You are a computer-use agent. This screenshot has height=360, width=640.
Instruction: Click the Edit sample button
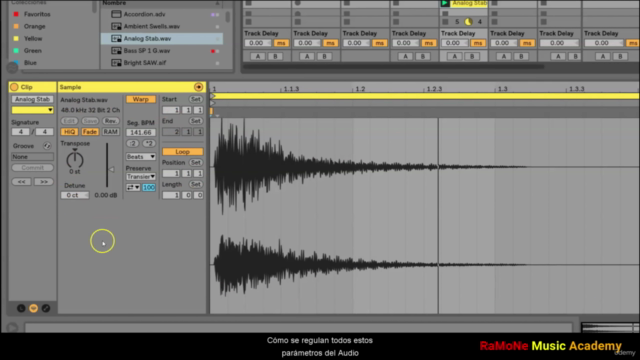(69, 121)
